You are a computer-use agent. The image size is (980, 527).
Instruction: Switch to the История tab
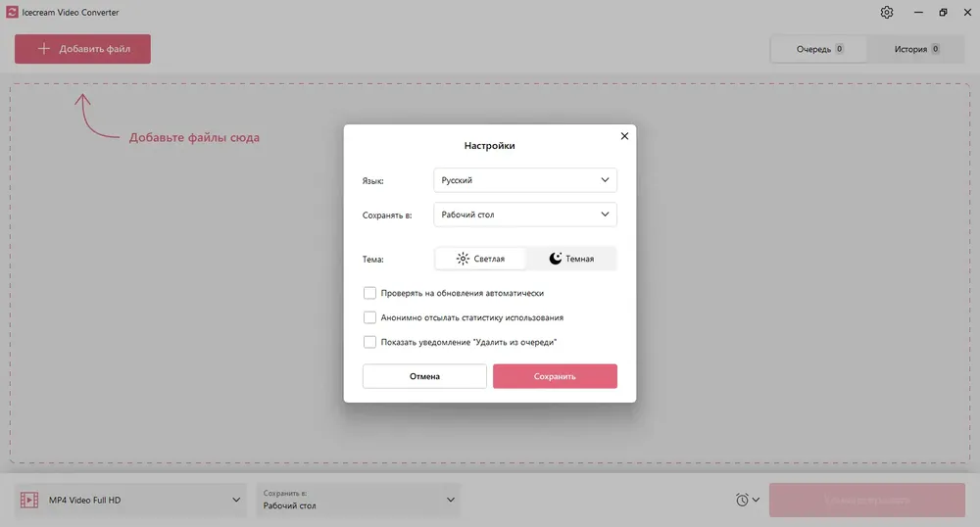[x=916, y=49]
